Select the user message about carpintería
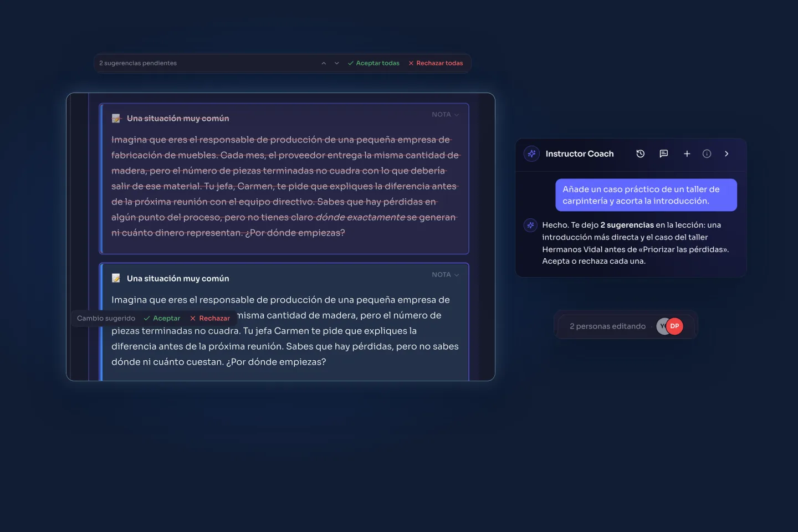Image resolution: width=798 pixels, height=532 pixels. (646, 195)
